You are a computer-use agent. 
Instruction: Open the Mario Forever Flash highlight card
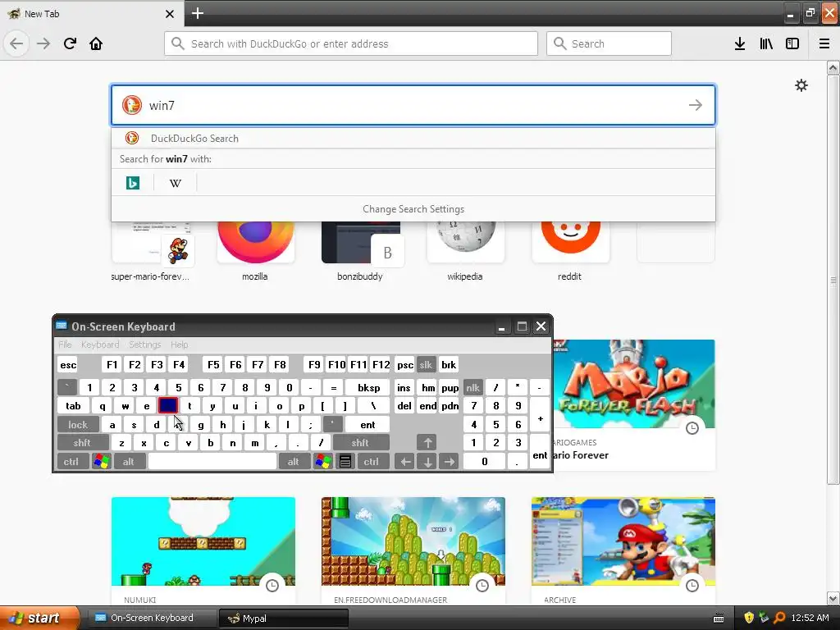[634, 405]
